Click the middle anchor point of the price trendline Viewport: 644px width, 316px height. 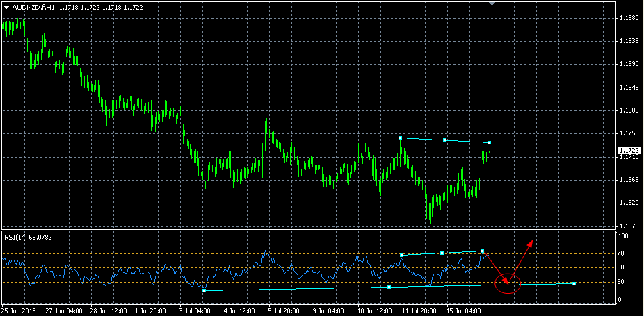[445, 140]
